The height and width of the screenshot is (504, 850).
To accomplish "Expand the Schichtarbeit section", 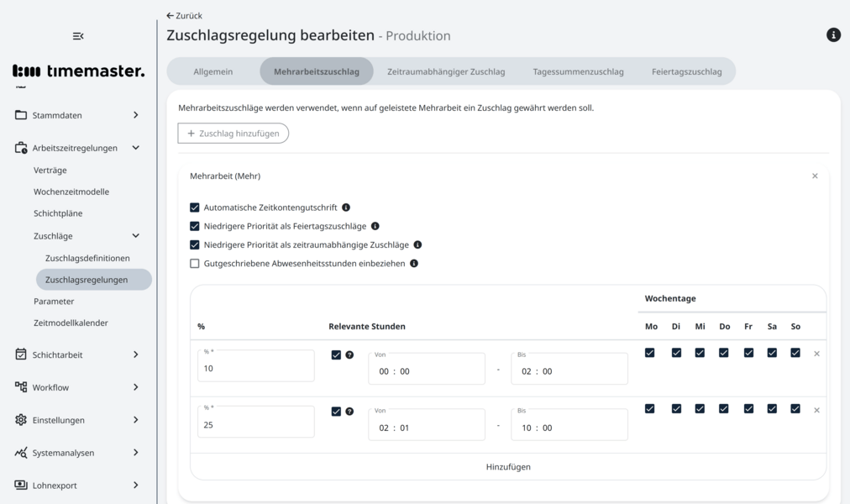I will click(135, 354).
